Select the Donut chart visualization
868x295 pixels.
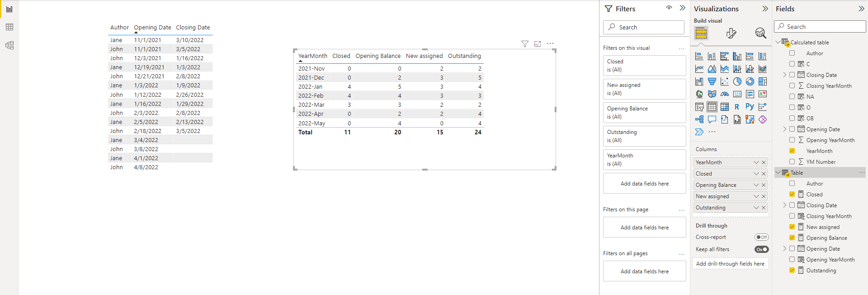point(750,81)
